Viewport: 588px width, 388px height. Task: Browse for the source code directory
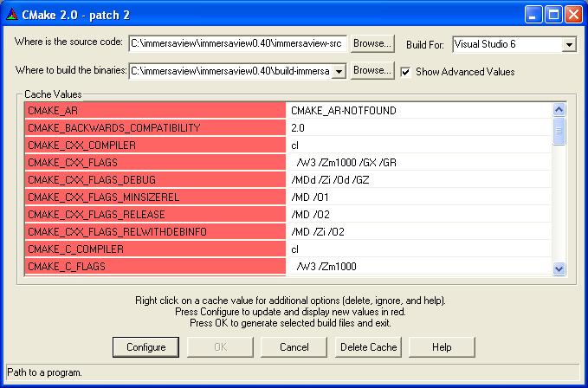pos(372,43)
